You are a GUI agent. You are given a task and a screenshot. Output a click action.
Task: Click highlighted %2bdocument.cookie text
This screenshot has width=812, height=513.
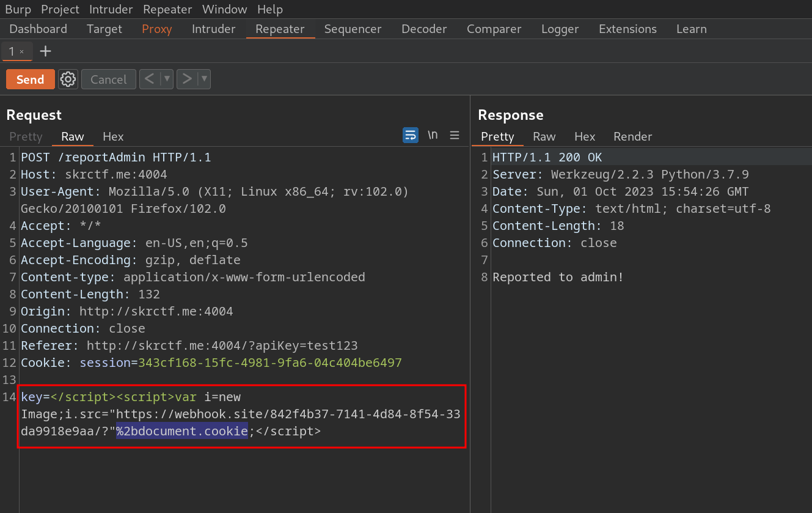pyautogui.click(x=182, y=431)
